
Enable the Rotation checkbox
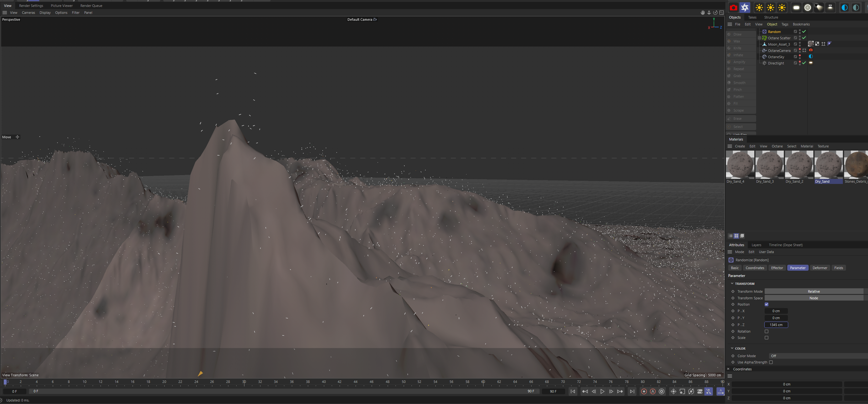pos(766,331)
